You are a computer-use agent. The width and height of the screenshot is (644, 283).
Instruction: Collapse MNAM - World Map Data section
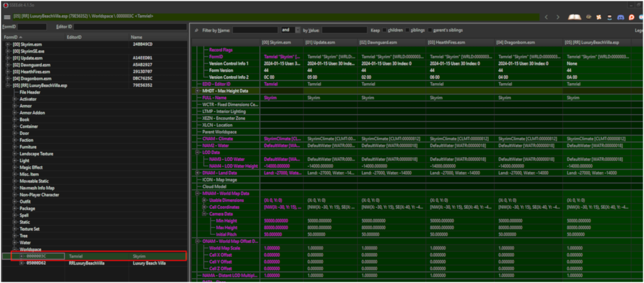point(197,193)
